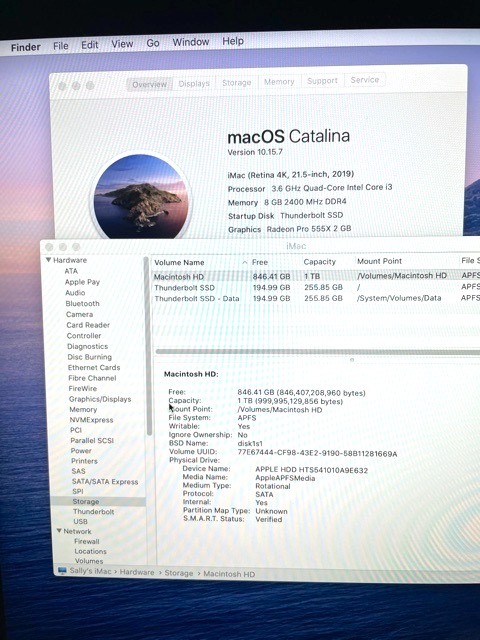Open the File menu
Viewport: 480px width, 640px height.
pos(60,46)
